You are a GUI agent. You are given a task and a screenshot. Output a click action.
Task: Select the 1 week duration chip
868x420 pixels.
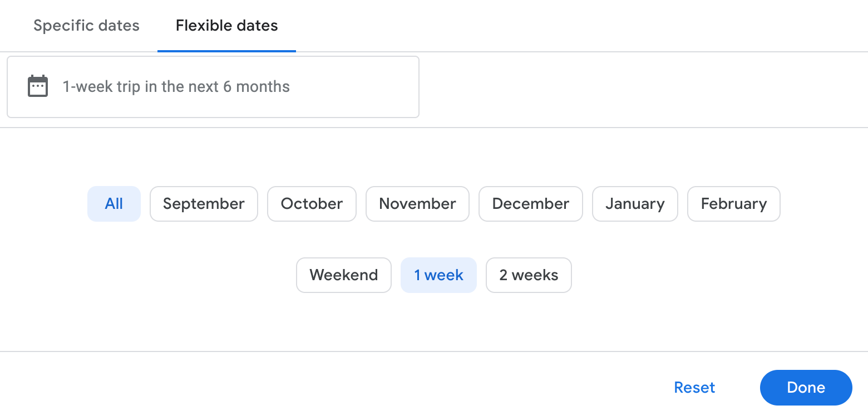[438, 275]
